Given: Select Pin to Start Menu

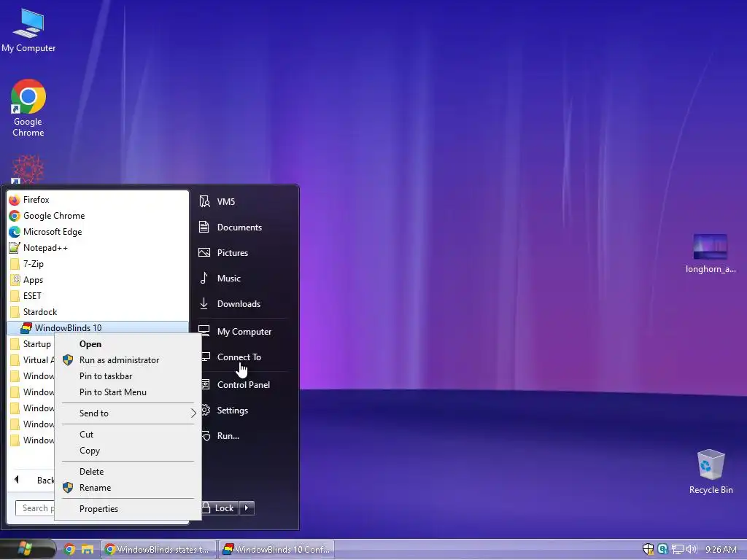Looking at the screenshot, I should (128, 392).
